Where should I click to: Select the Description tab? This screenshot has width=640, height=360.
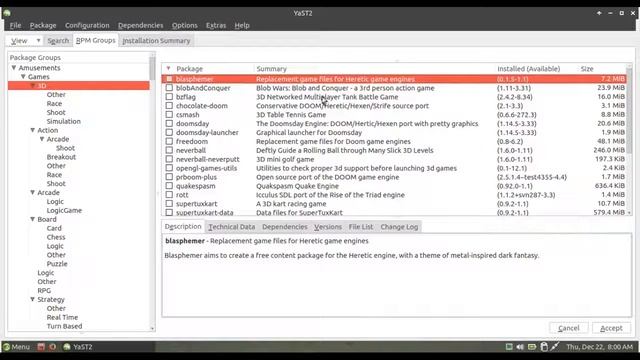[183, 227]
